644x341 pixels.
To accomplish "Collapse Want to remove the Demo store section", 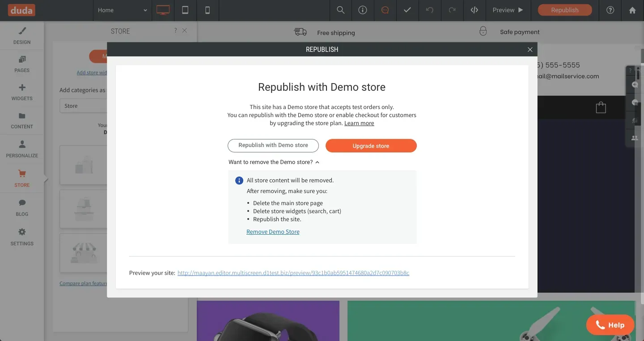I will 274,162.
